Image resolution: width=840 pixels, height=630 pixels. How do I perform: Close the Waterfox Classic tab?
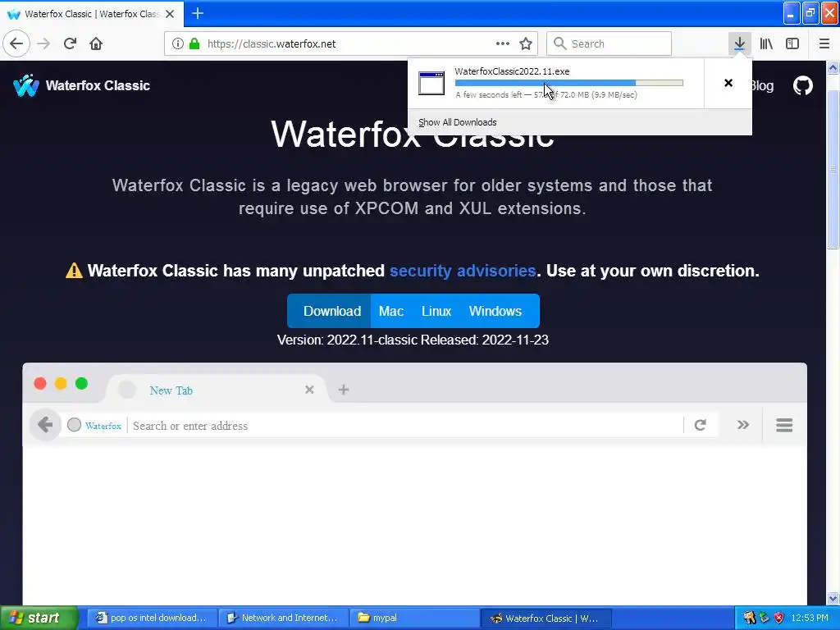click(170, 14)
